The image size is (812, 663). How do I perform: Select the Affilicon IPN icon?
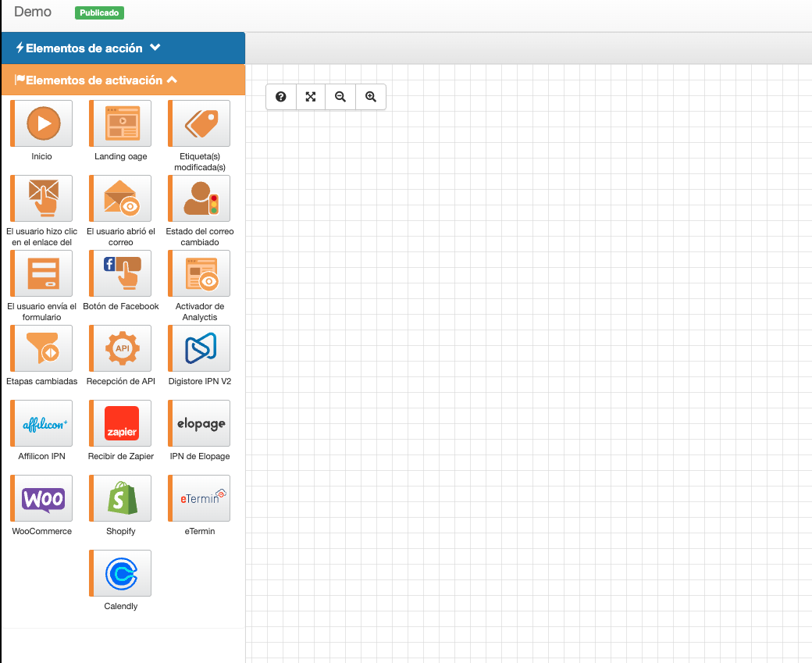41,423
